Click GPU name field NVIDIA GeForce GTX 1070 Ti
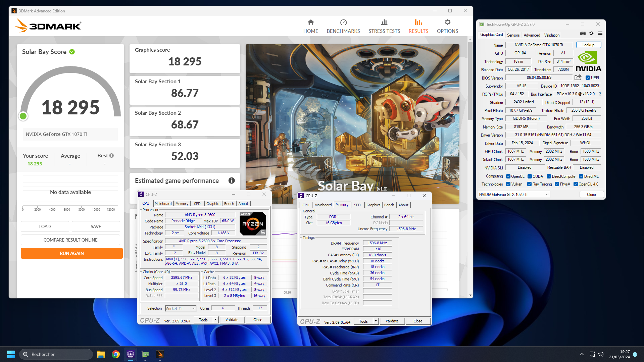Viewport: 644px width, 362px height. (x=539, y=45)
